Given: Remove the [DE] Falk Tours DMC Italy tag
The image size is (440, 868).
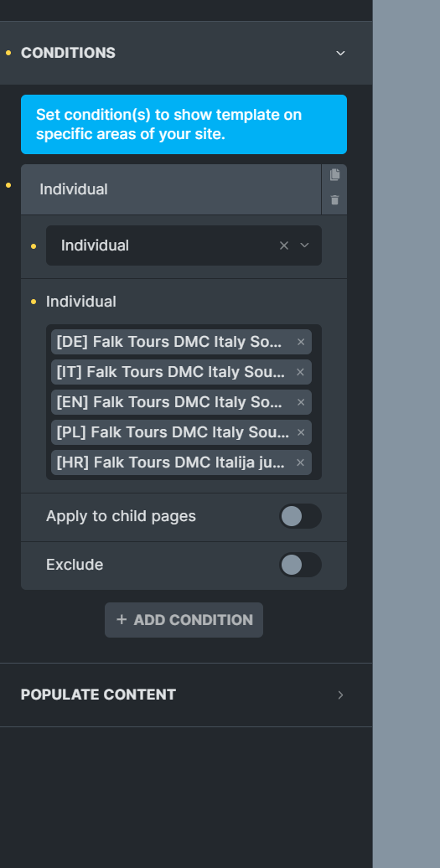Looking at the screenshot, I should pos(301,342).
